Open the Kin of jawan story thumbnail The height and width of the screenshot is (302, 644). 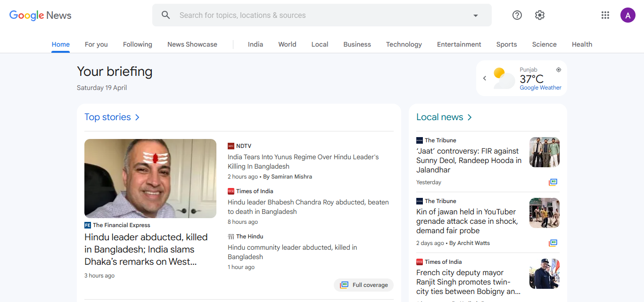[545, 213]
